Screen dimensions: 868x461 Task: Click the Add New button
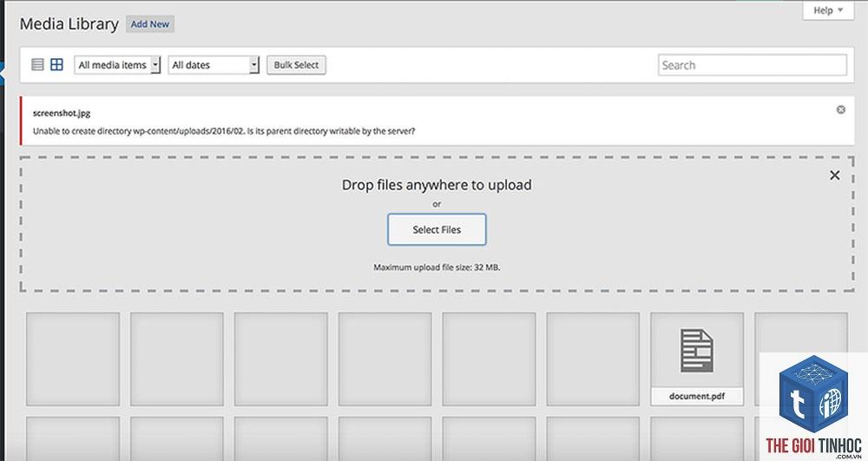(x=150, y=23)
